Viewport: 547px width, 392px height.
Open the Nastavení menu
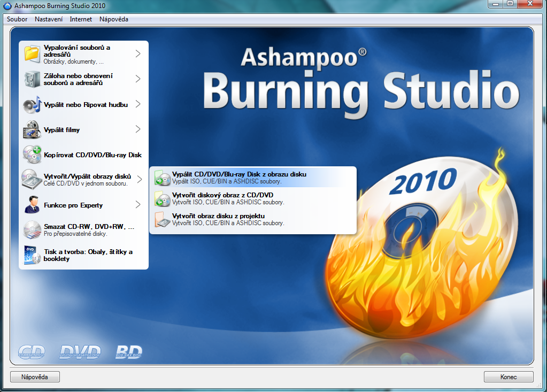tap(49, 19)
